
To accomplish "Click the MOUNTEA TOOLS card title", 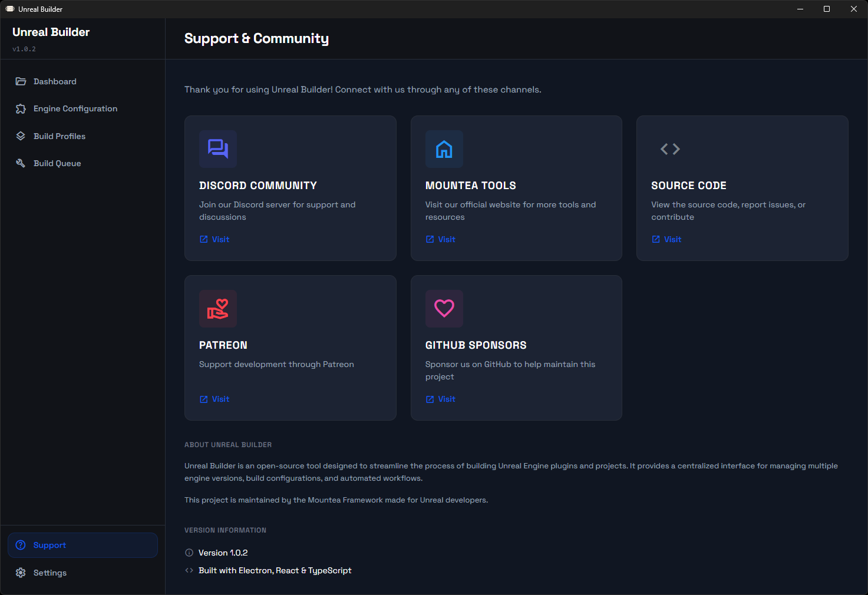I will coord(471,186).
